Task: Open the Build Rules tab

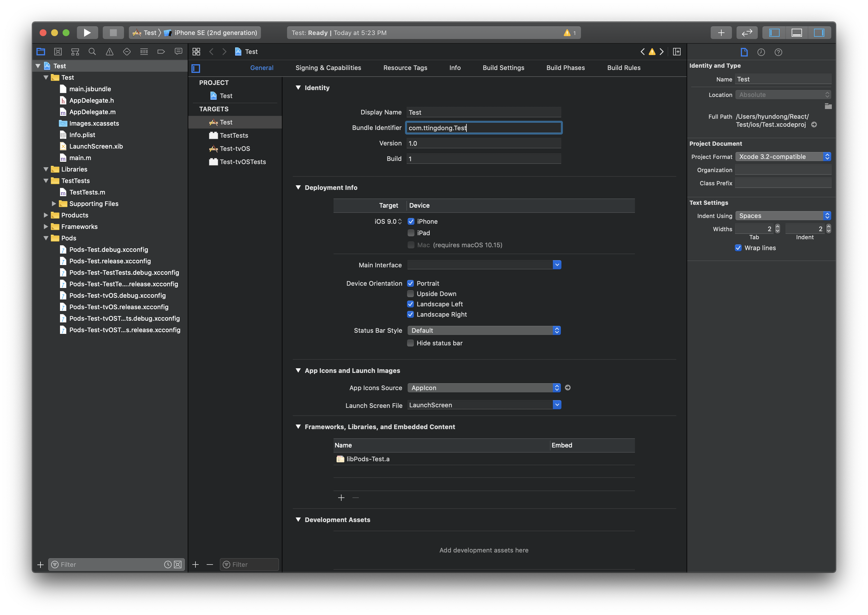Action: click(624, 68)
